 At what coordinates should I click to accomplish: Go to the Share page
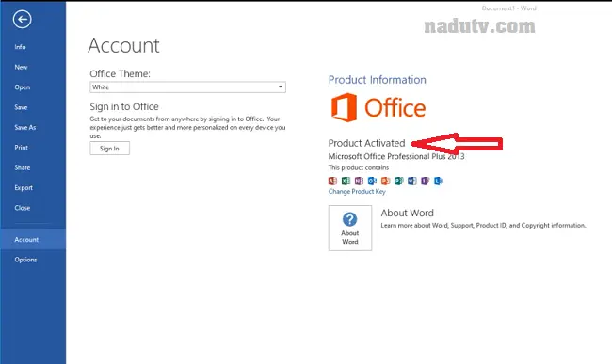[x=23, y=167]
